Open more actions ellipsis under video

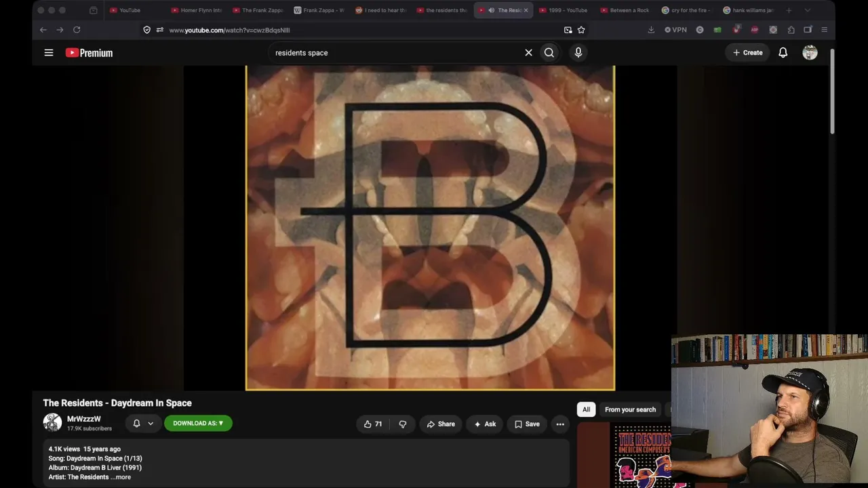[x=560, y=424]
